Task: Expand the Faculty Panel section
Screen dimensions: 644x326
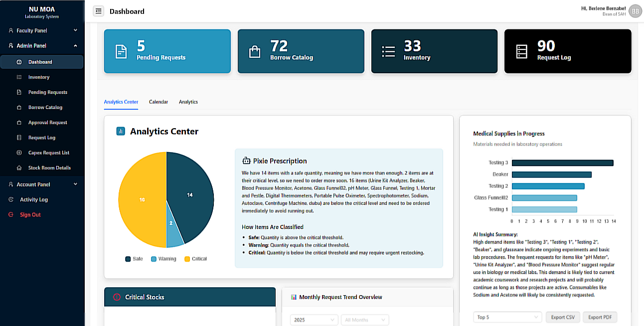Action: click(x=43, y=30)
